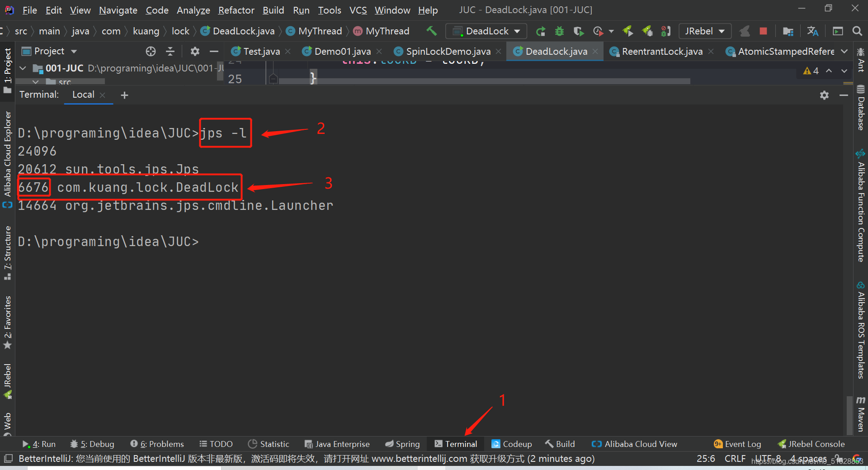Debug with JRebel rocket-bug icon

click(647, 31)
